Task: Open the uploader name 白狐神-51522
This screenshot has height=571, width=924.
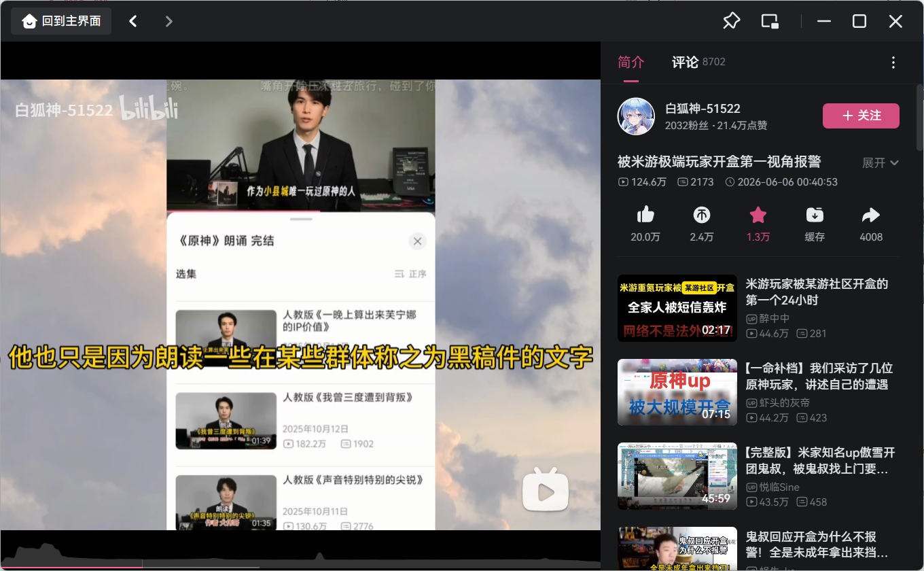Action: click(703, 108)
